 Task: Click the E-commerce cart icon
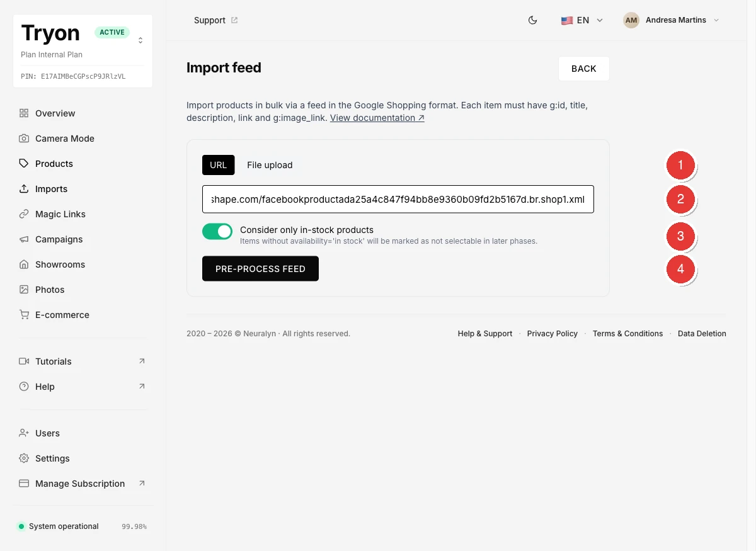[x=24, y=315]
